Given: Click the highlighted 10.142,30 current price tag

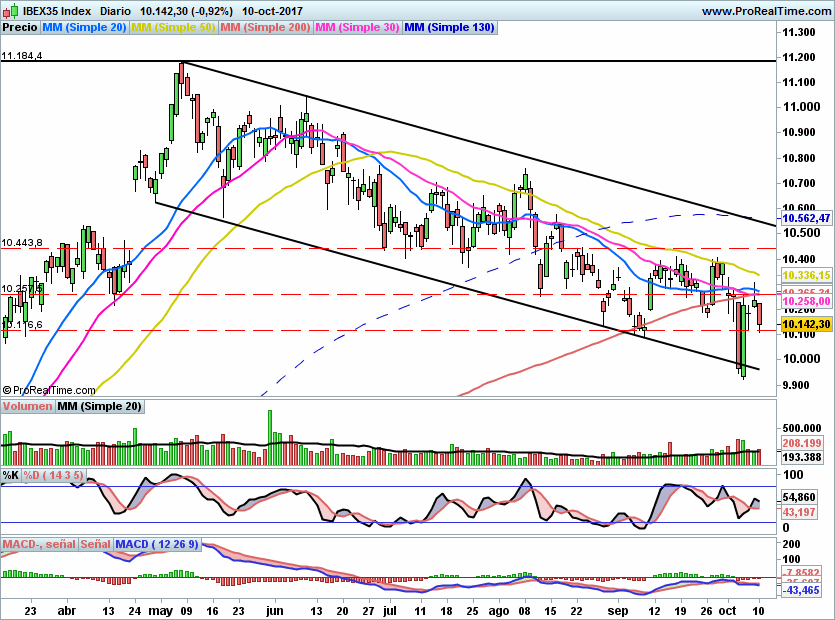Looking at the screenshot, I should (806, 324).
